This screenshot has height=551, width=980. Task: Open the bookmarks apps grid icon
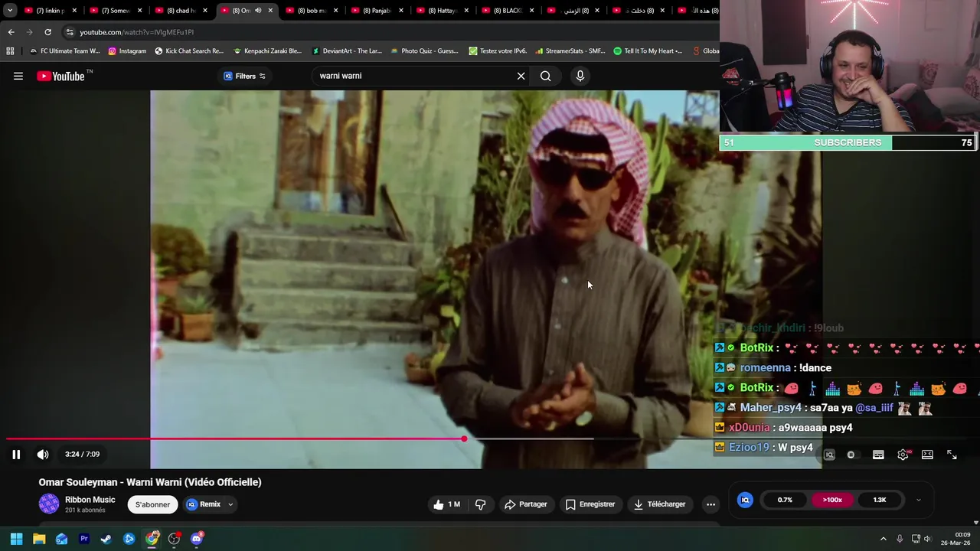(10, 51)
